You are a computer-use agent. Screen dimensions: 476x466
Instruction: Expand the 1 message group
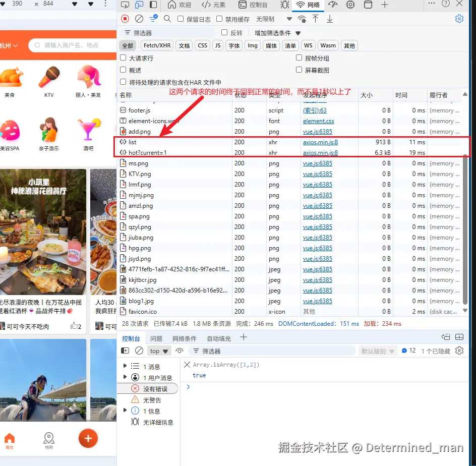[125, 366]
